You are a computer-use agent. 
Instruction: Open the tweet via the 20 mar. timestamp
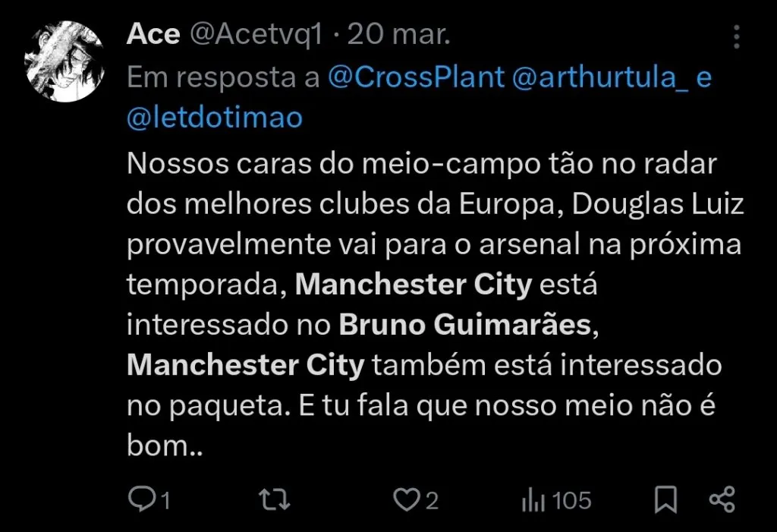397,33
